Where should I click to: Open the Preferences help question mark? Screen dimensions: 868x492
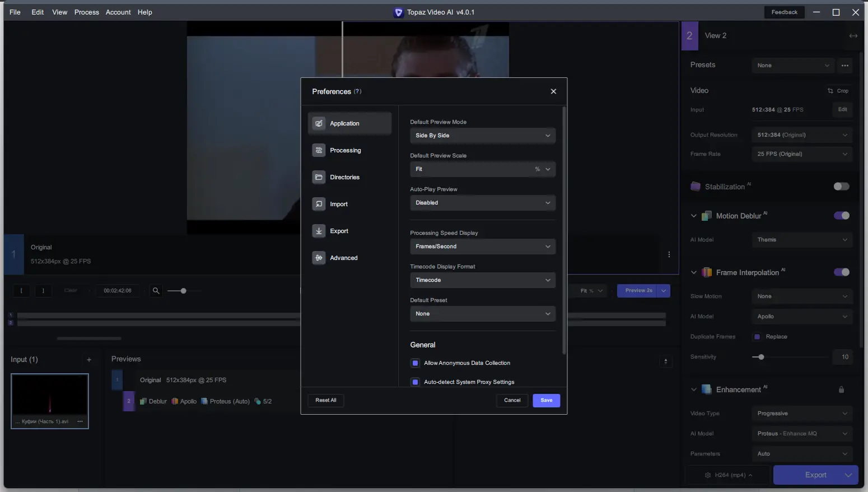tap(357, 91)
